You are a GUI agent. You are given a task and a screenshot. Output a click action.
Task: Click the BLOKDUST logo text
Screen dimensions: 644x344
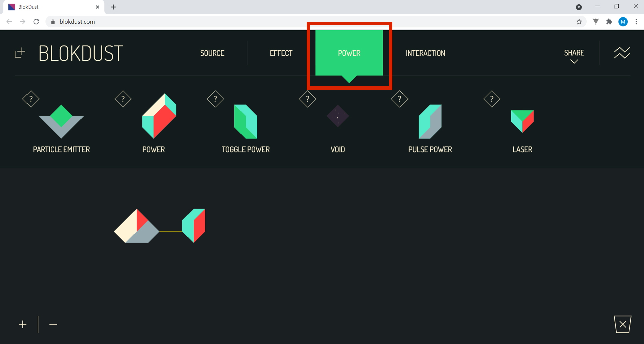[81, 53]
